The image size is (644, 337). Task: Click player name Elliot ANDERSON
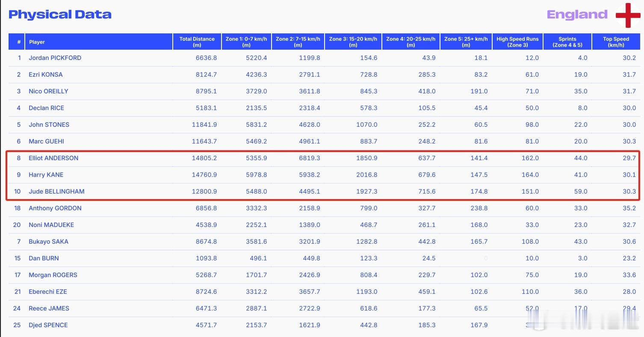(x=53, y=158)
